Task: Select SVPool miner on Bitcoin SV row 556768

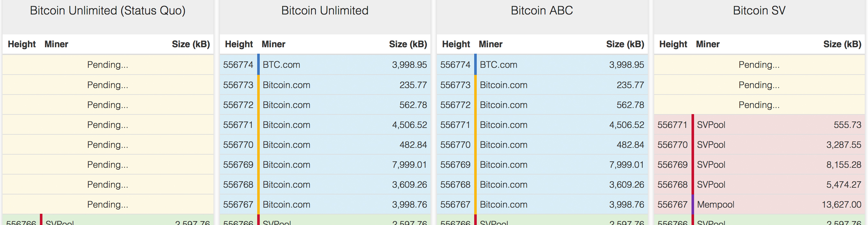Action: [711, 184]
